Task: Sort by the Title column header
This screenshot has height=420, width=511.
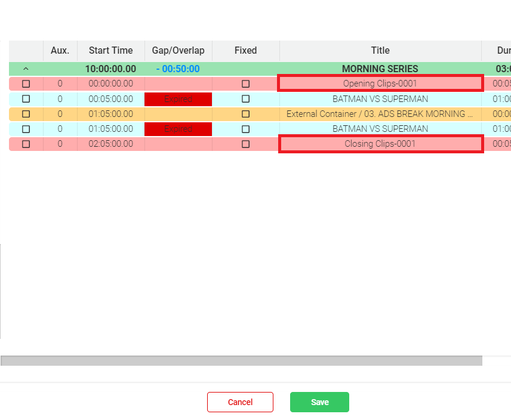Action: click(x=380, y=51)
